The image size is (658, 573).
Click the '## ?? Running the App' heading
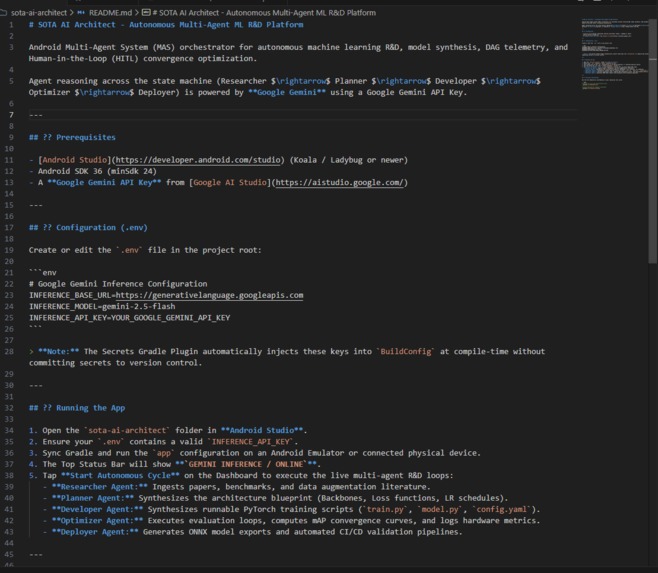tap(77, 408)
